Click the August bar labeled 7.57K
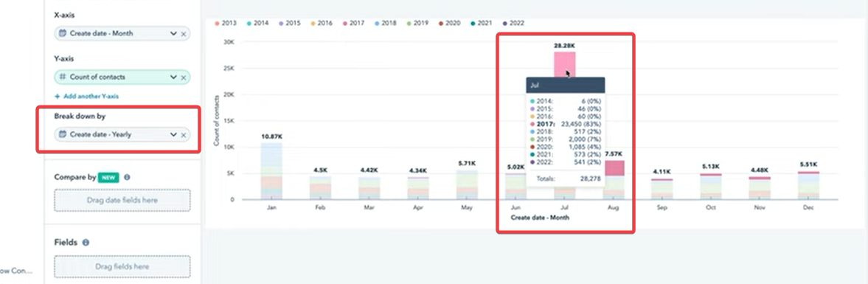The width and height of the screenshot is (868, 284). (x=614, y=179)
